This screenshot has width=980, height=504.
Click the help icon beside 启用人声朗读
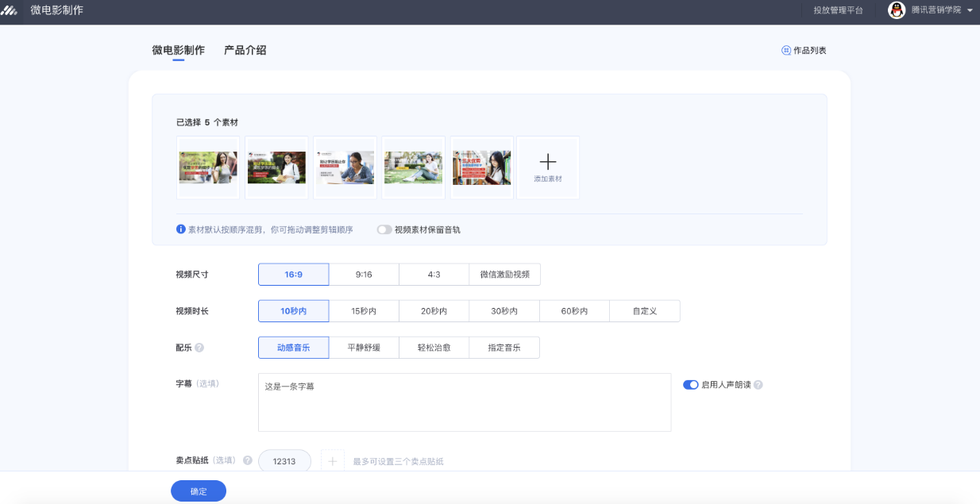point(757,384)
